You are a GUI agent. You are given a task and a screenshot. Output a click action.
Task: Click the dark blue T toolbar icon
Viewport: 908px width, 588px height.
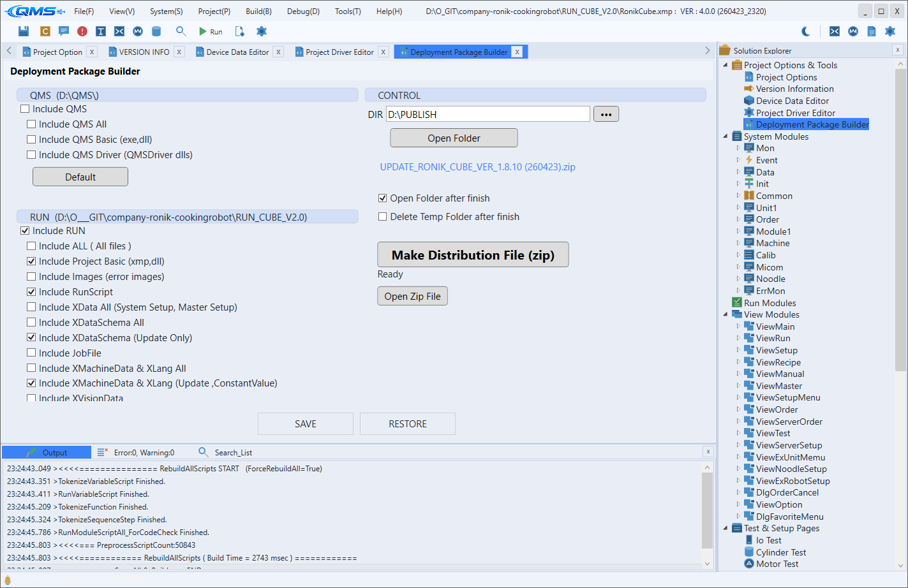pyautogui.click(x=101, y=31)
